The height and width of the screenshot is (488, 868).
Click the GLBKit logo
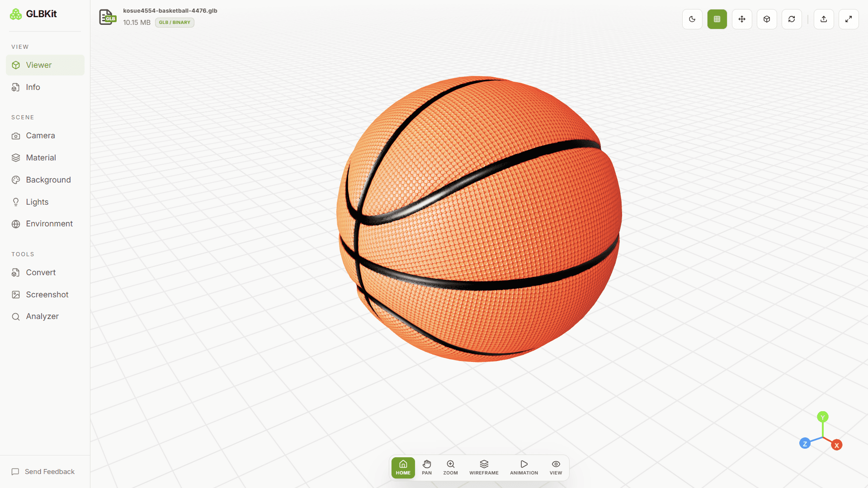(x=33, y=14)
